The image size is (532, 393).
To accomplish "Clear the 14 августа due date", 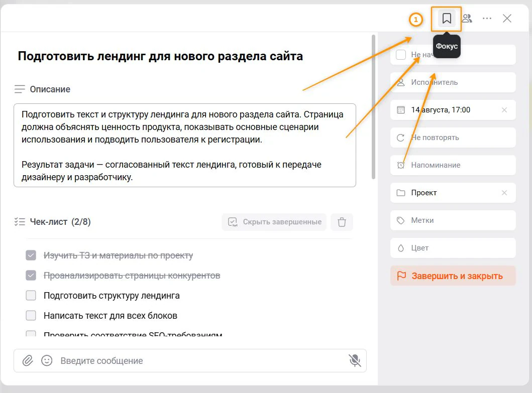I will pos(504,110).
